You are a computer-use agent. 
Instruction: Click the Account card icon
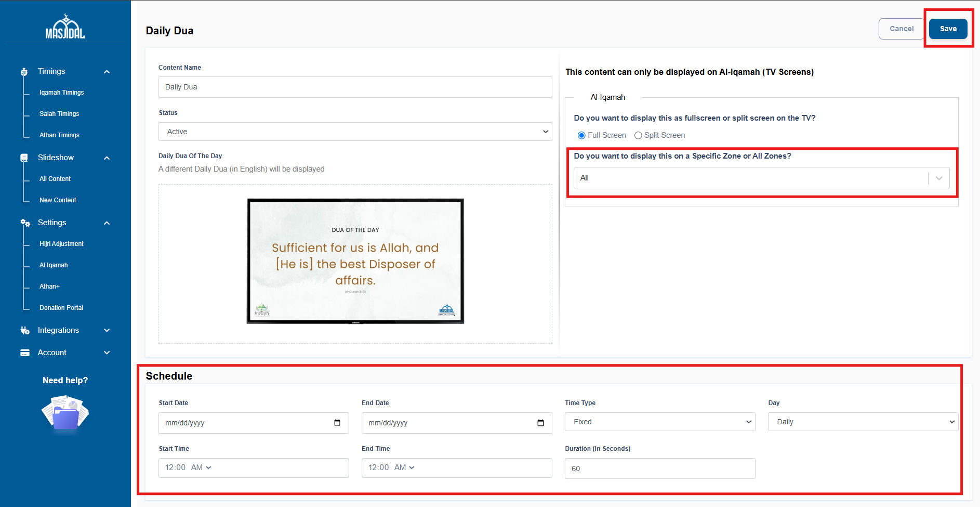[x=24, y=353]
